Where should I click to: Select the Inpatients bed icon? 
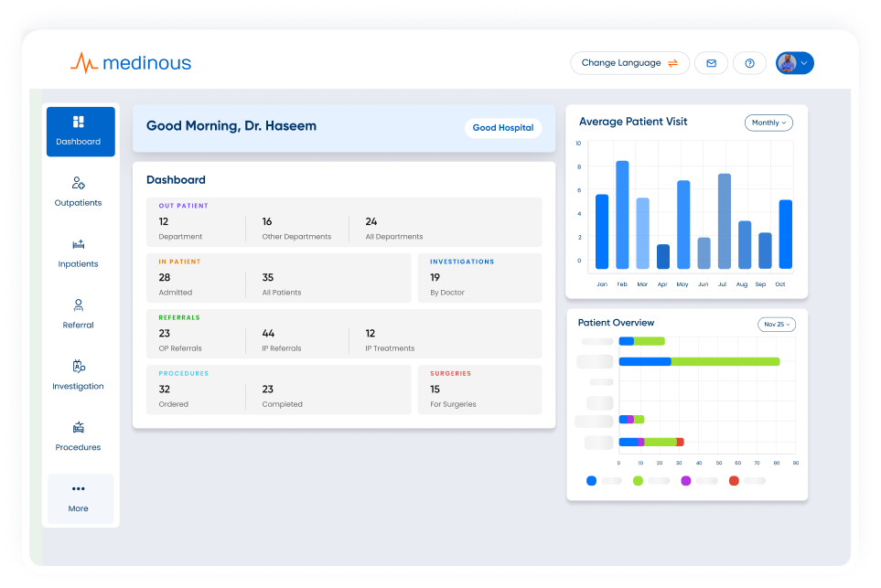[79, 245]
